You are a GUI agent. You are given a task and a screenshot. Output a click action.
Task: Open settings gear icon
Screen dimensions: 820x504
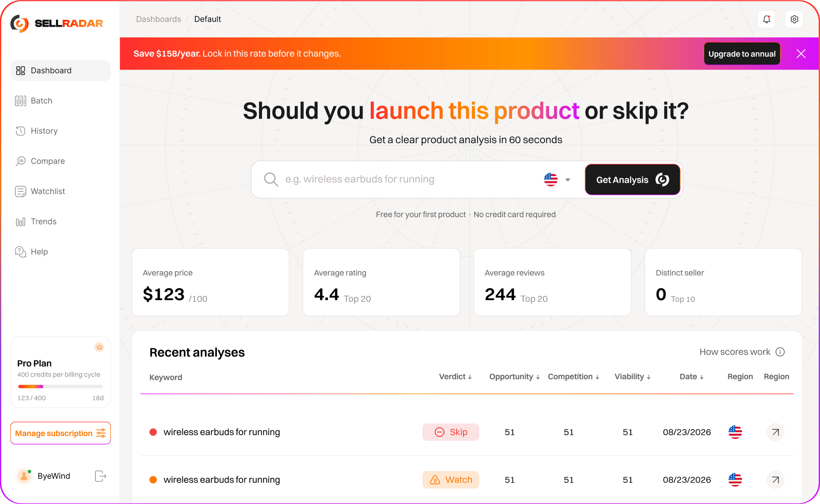(x=794, y=19)
